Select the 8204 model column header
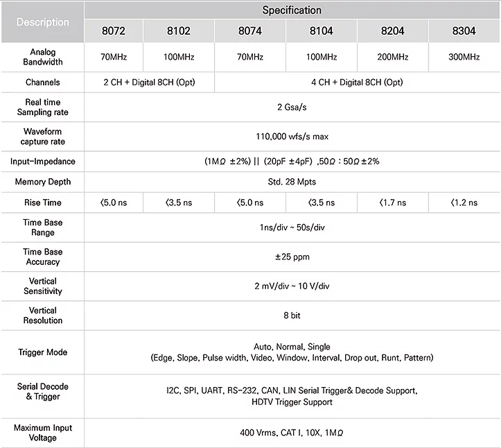501x448 pixels. point(392,31)
